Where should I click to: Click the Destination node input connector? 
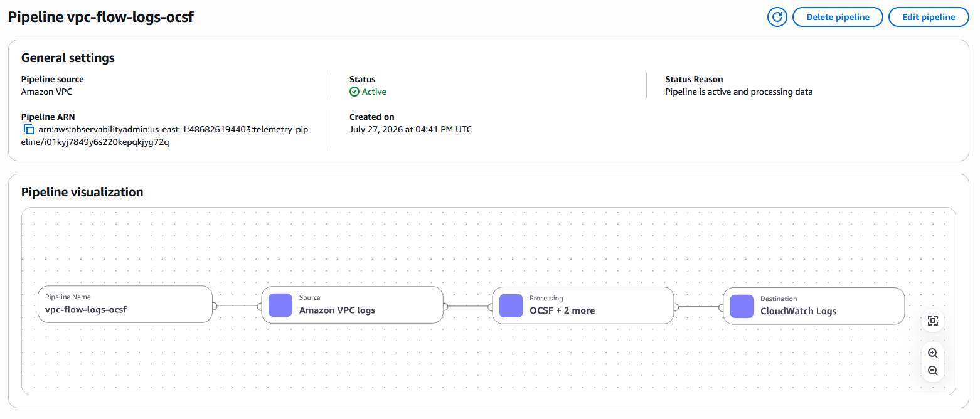(x=722, y=307)
